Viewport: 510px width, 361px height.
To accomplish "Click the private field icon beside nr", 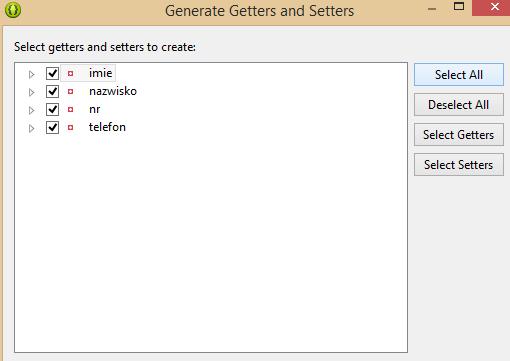I will click(x=70, y=109).
